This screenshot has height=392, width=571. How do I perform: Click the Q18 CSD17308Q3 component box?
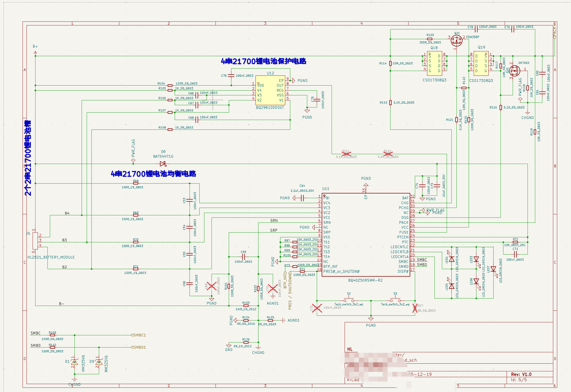click(434, 63)
